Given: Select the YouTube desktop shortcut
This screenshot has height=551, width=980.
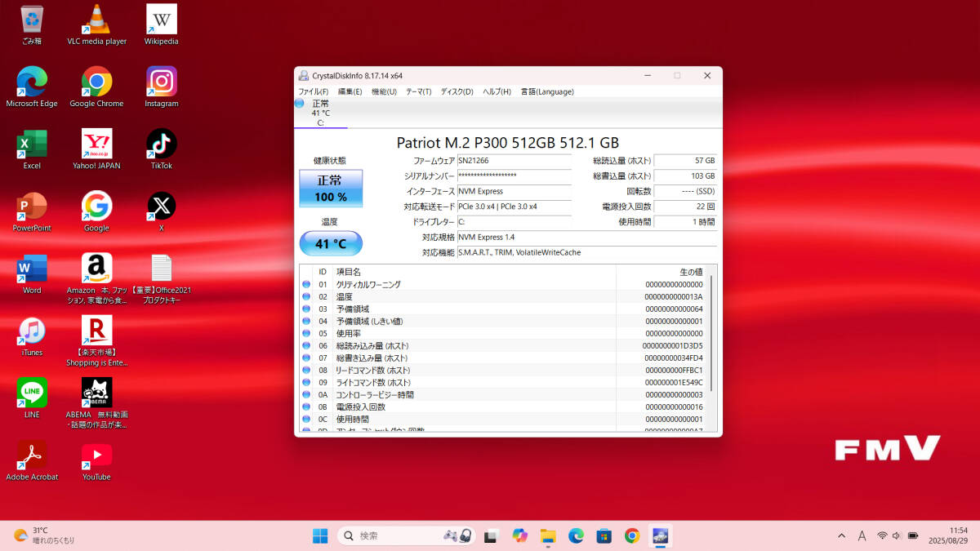Looking at the screenshot, I should pos(96,461).
